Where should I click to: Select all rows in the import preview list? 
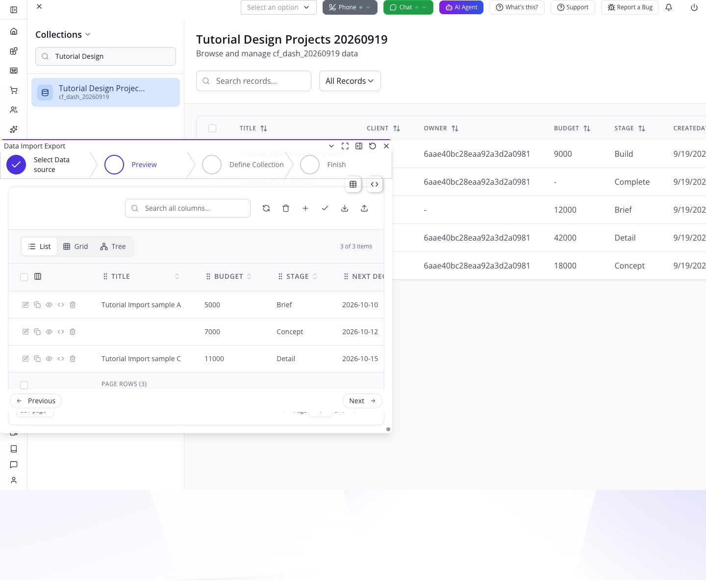pos(24,277)
